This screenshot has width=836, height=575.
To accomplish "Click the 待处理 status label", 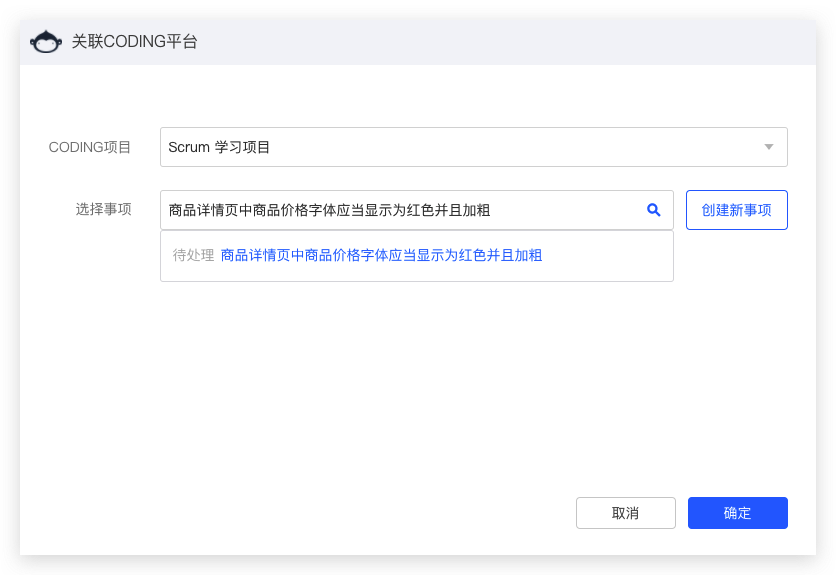I will [193, 255].
